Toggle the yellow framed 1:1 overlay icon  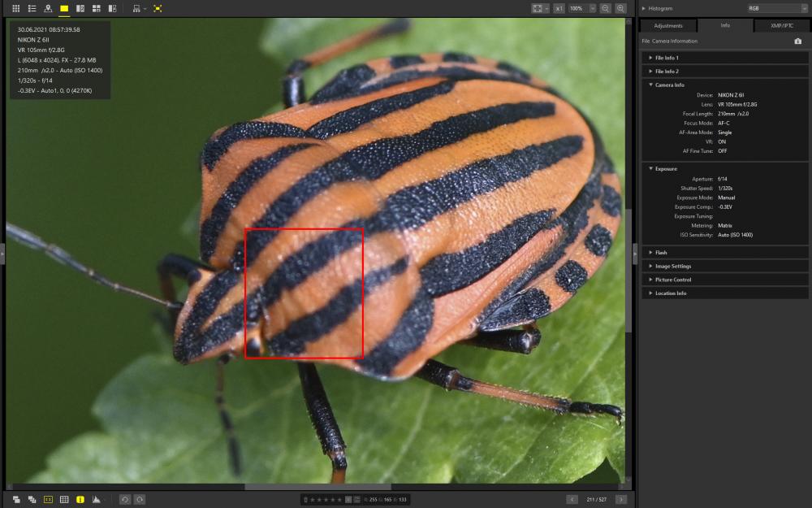coord(48,499)
